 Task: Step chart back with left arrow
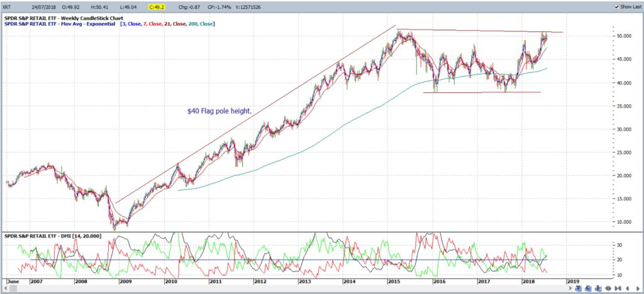tap(628, 288)
